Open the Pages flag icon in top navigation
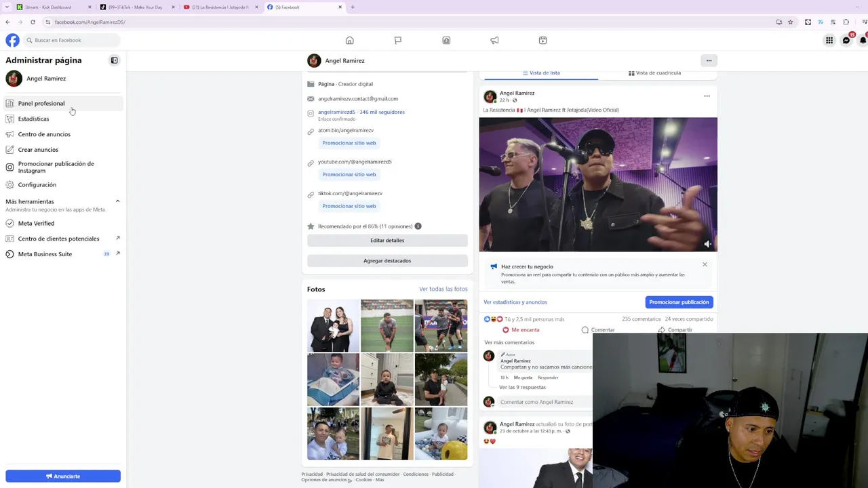Image resolution: width=868 pixels, height=488 pixels. 398,40
